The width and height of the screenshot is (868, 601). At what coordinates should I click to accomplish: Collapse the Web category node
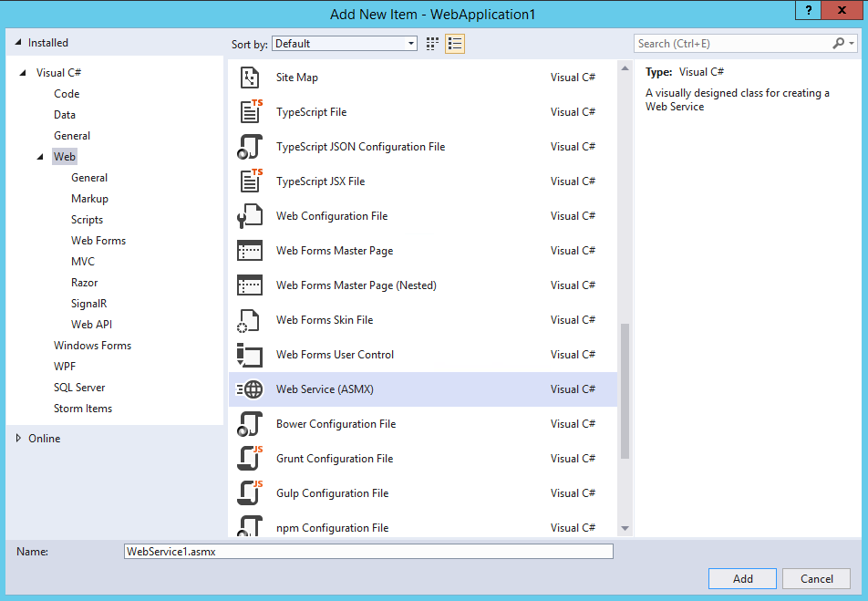point(40,157)
